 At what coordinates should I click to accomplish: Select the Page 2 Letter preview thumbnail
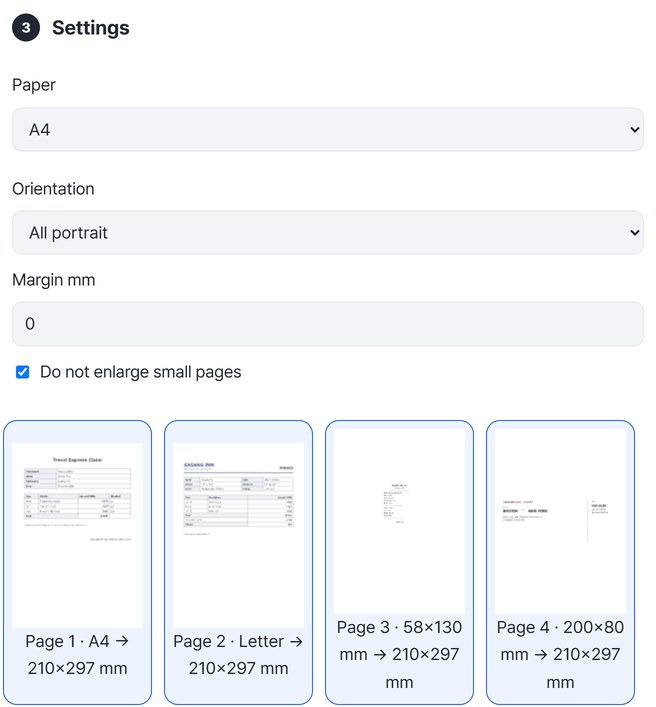[239, 535]
